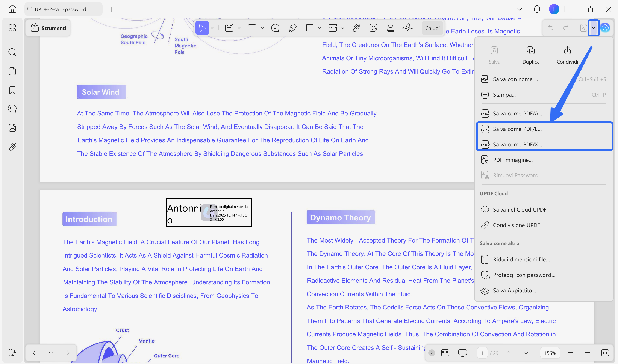
Task: Select the Text tool in the toolbar
Action: (x=253, y=28)
